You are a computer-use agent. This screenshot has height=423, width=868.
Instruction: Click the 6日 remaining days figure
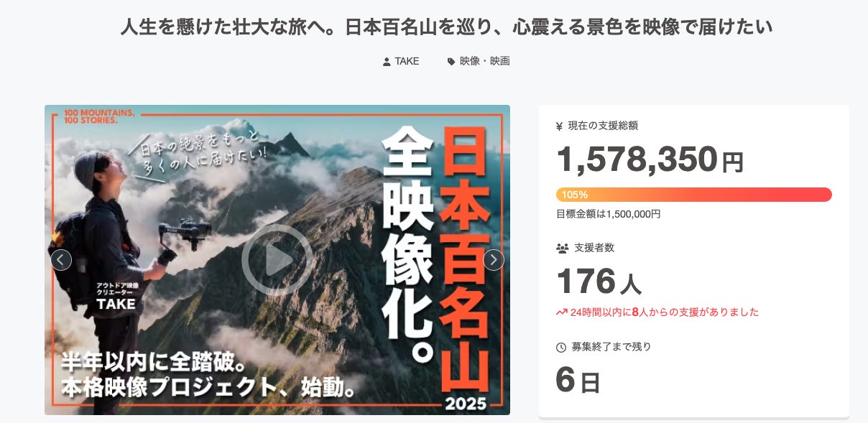coord(578,381)
